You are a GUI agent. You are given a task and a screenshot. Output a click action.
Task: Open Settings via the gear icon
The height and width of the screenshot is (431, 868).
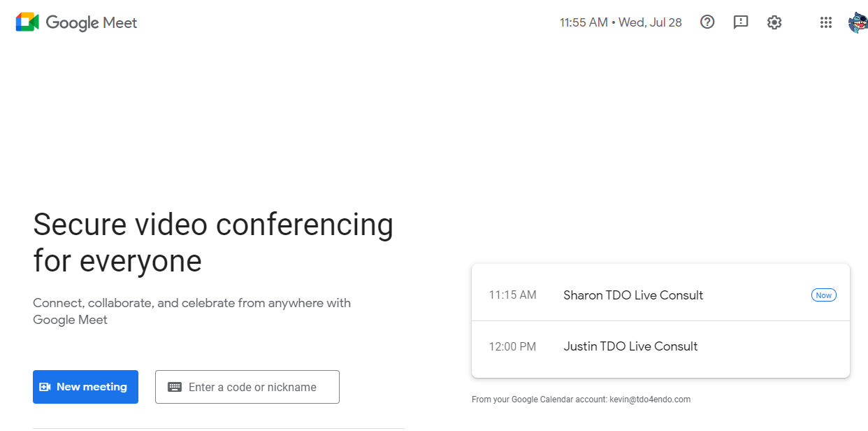coord(774,22)
